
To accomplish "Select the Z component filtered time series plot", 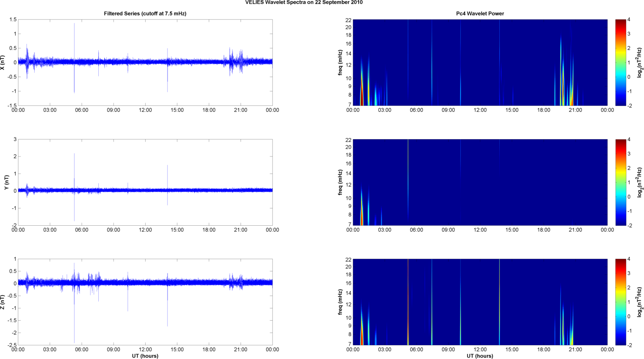I will pyautogui.click(x=145, y=302).
